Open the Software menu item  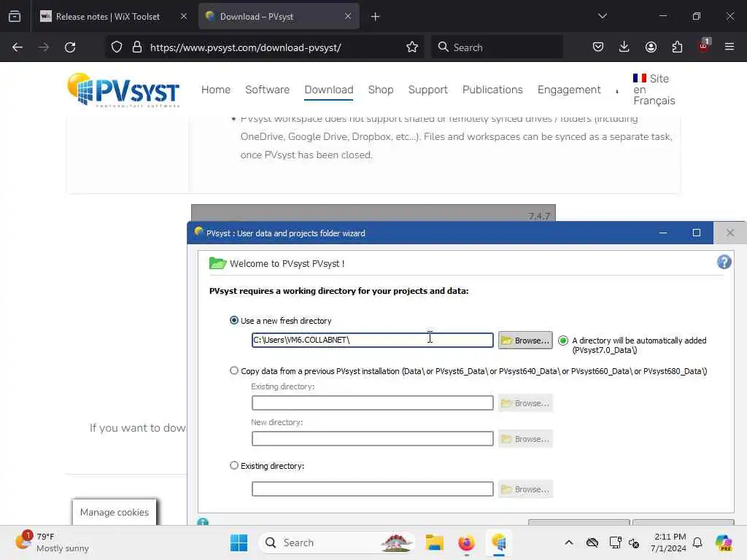click(267, 90)
